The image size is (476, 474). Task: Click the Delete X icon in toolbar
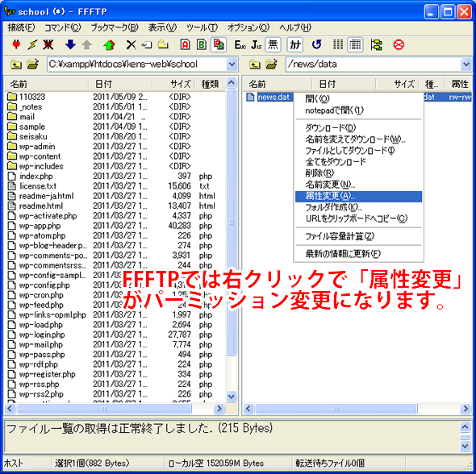(132, 45)
